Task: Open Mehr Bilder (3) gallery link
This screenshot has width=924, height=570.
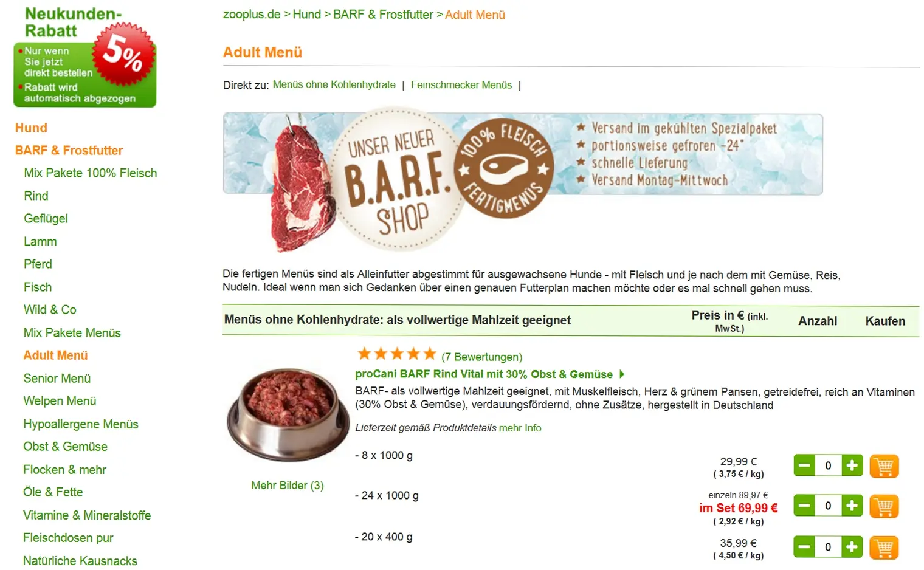Action: (x=288, y=486)
